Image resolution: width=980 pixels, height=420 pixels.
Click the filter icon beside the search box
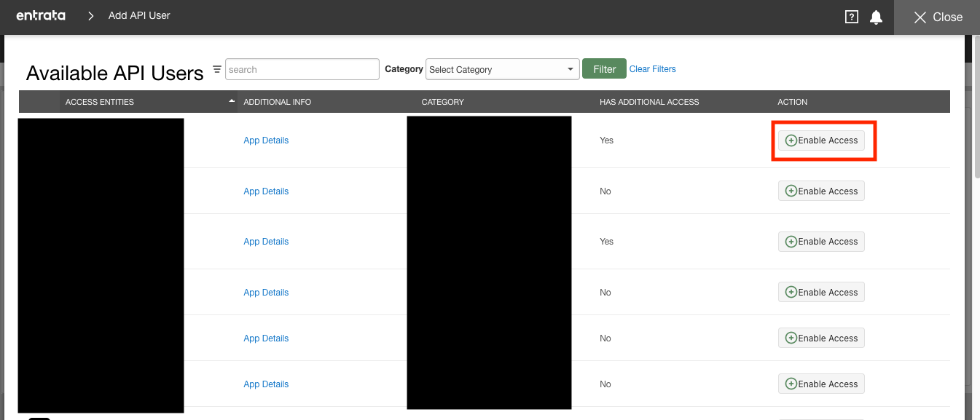point(216,68)
